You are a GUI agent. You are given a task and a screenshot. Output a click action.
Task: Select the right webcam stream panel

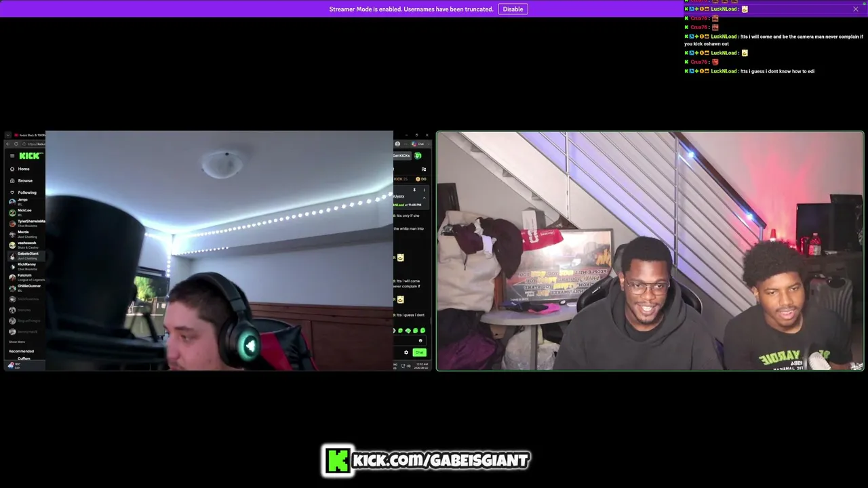click(x=650, y=251)
